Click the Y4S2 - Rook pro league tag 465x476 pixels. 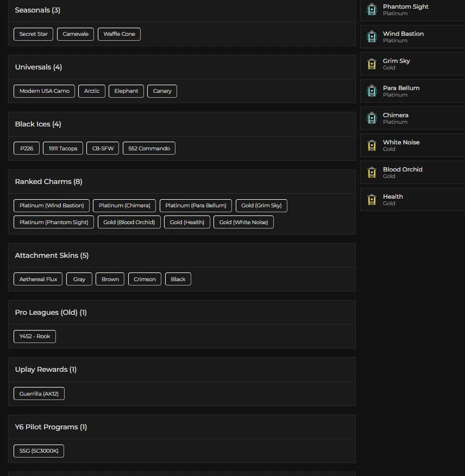(x=35, y=337)
